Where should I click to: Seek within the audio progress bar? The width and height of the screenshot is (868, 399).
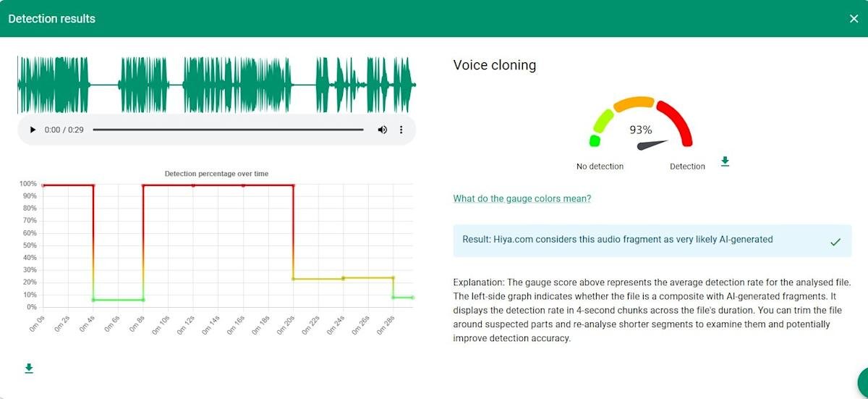(x=228, y=130)
